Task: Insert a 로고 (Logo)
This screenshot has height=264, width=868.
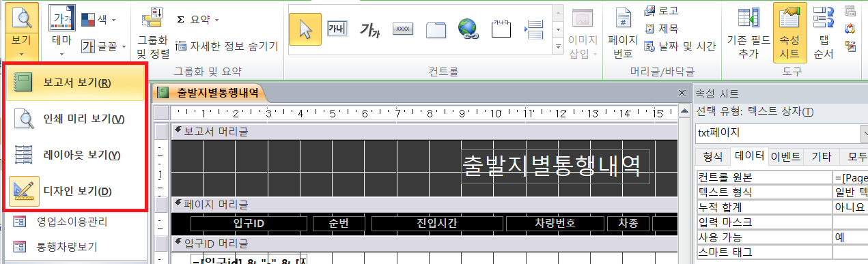Action: (x=662, y=12)
